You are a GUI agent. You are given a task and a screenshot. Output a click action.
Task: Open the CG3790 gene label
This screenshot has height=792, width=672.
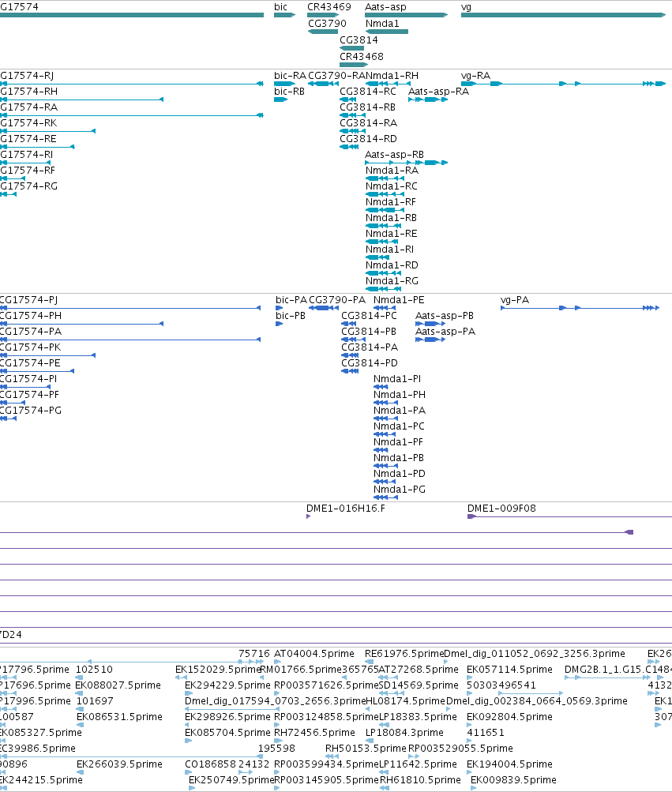(328, 24)
